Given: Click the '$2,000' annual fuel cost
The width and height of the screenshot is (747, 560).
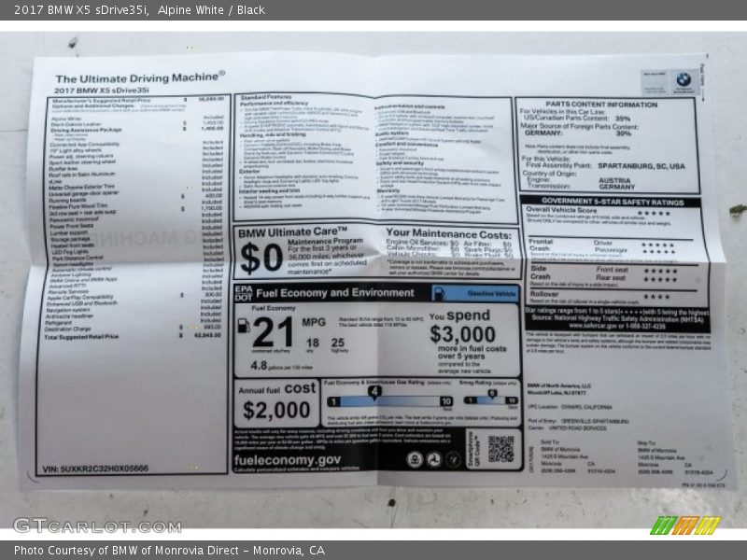Looking at the screenshot, I should pyautogui.click(x=276, y=410).
